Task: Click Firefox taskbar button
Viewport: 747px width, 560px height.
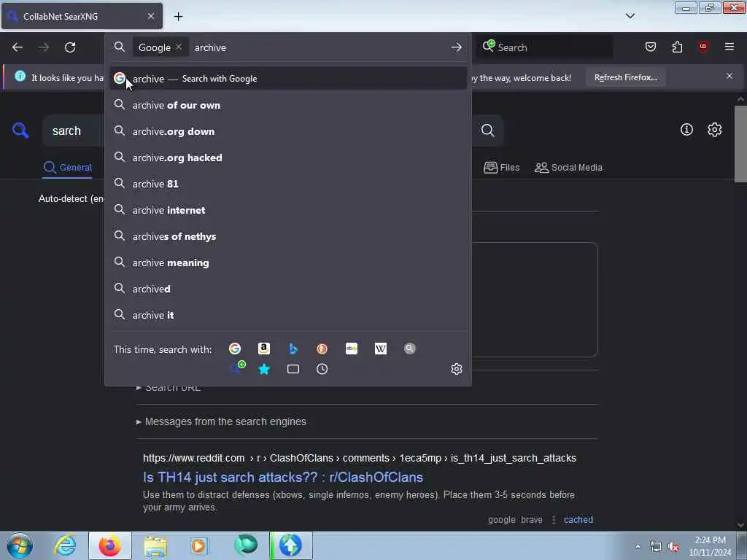Action: click(109, 545)
